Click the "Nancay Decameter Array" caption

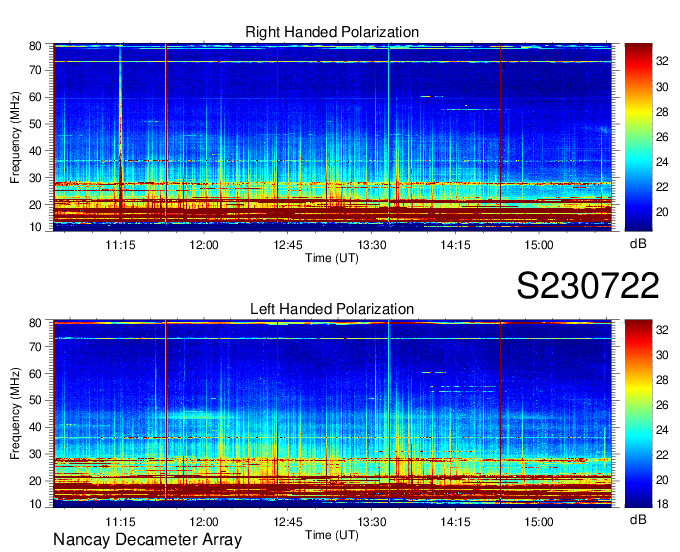(147, 540)
